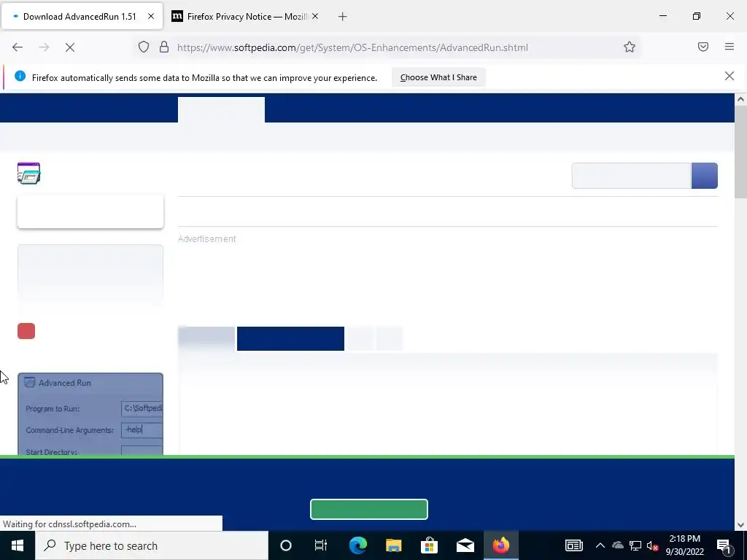Click Firefox icon on taskbar
This screenshot has height=560, width=747.
click(500, 545)
